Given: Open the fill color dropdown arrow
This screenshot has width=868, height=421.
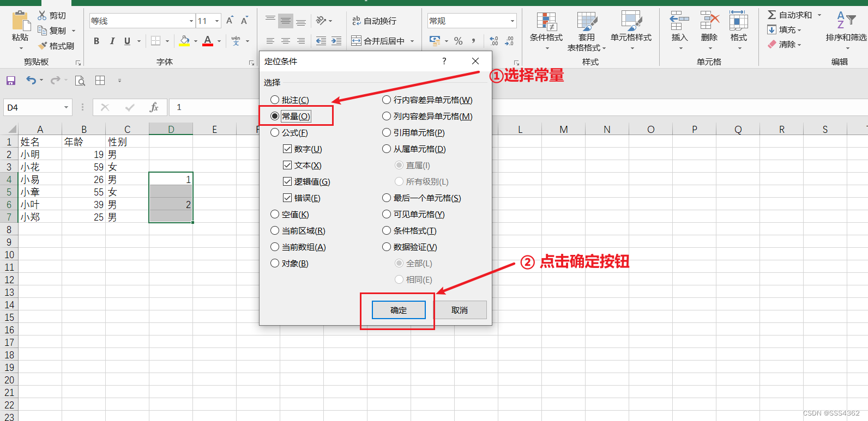Looking at the screenshot, I should pyautogui.click(x=196, y=41).
